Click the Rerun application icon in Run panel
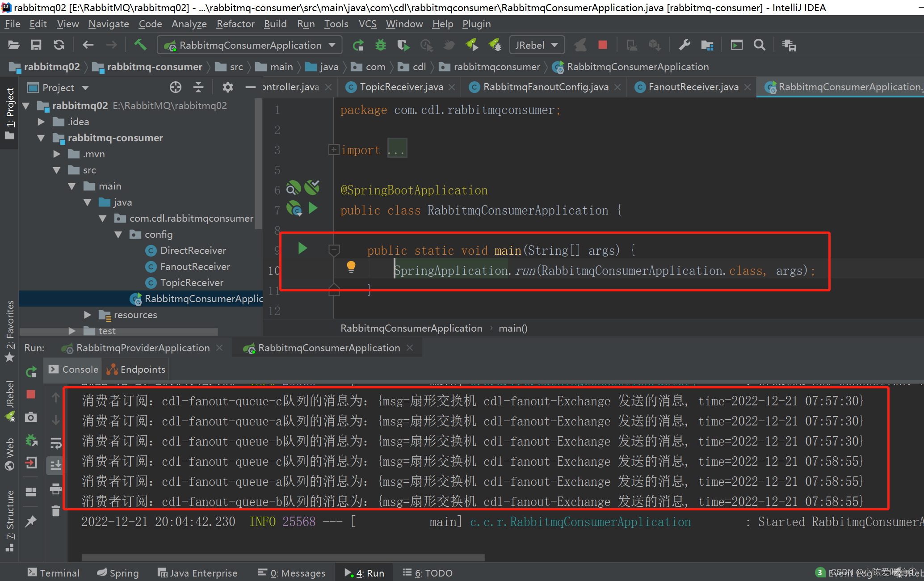This screenshot has width=924, height=581. (x=31, y=371)
